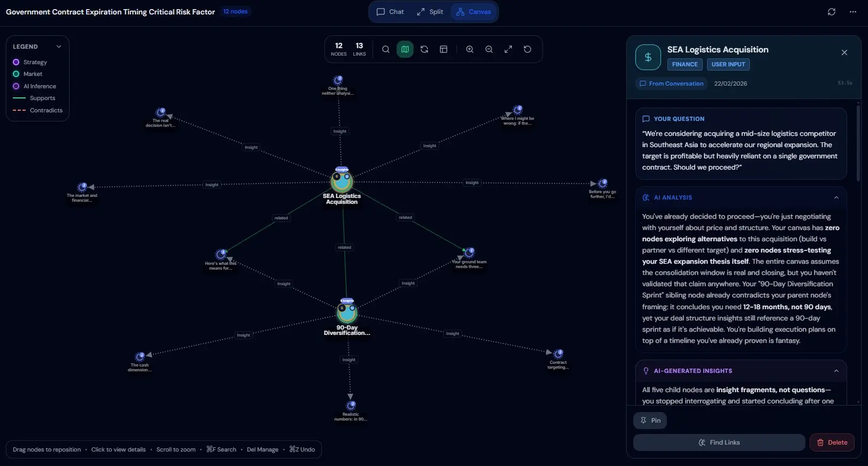Switch to the Split view tab
This screenshot has width=868, height=466.
coord(430,12)
